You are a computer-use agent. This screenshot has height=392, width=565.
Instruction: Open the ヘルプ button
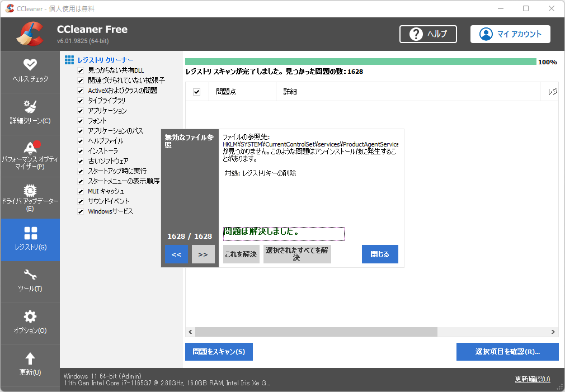pos(428,34)
